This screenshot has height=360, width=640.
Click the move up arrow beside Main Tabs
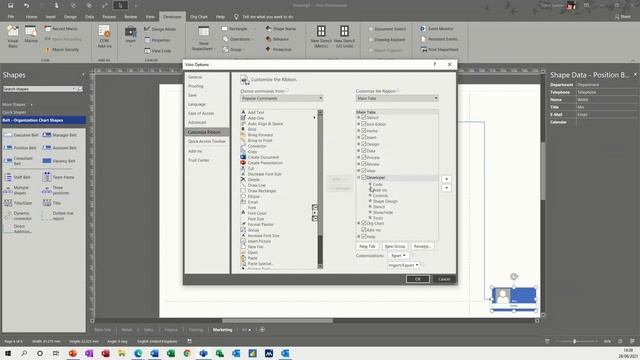446,179
